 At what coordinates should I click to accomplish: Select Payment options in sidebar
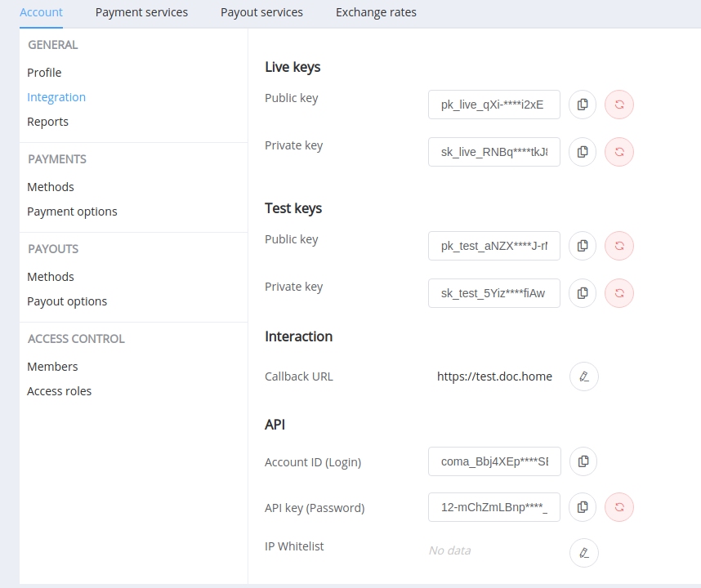[x=72, y=212]
